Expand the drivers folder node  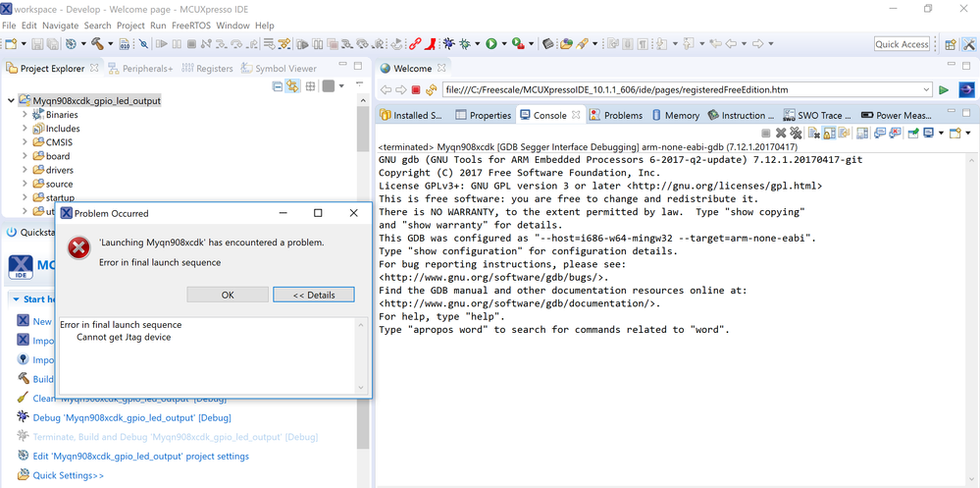pos(25,170)
